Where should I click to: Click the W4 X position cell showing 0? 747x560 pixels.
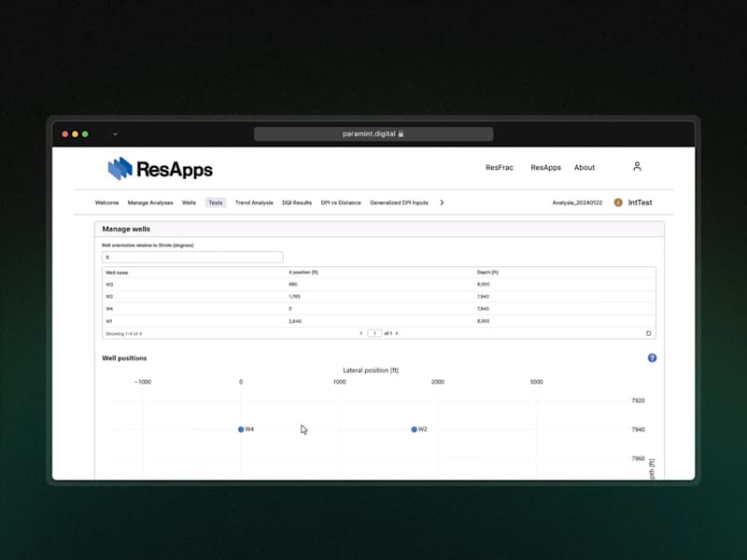tap(290, 309)
